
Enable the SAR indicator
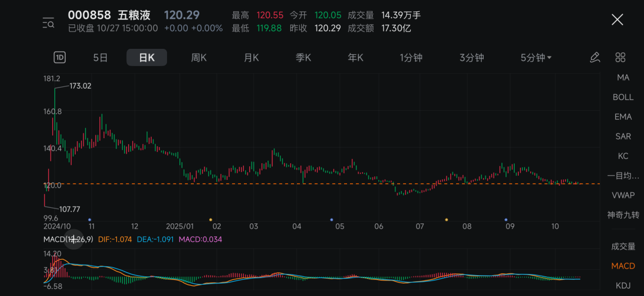(x=623, y=136)
